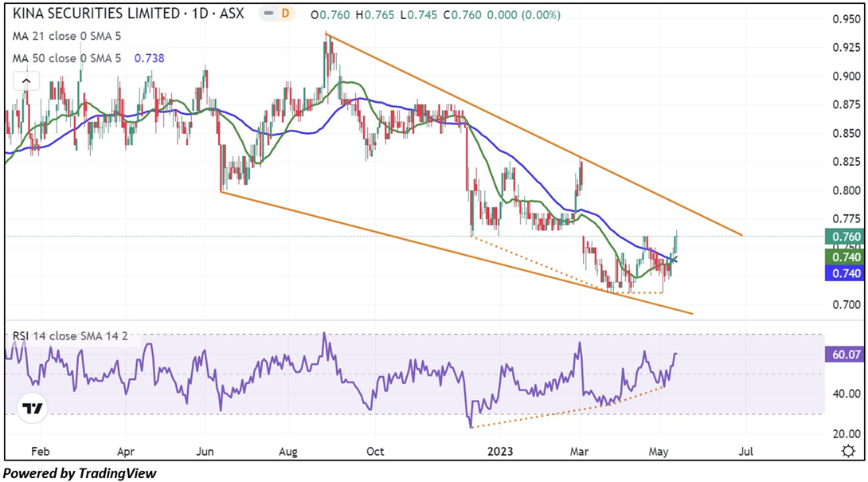Viewport: 868px width, 482px height.
Task: Click the green 0.740 MA 21 price label
Action: tap(844, 257)
